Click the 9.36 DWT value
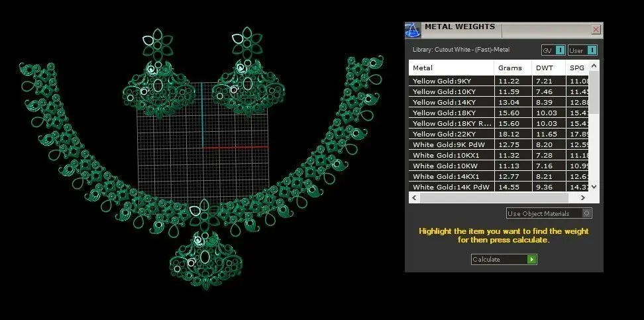The image size is (644, 320). [544, 187]
